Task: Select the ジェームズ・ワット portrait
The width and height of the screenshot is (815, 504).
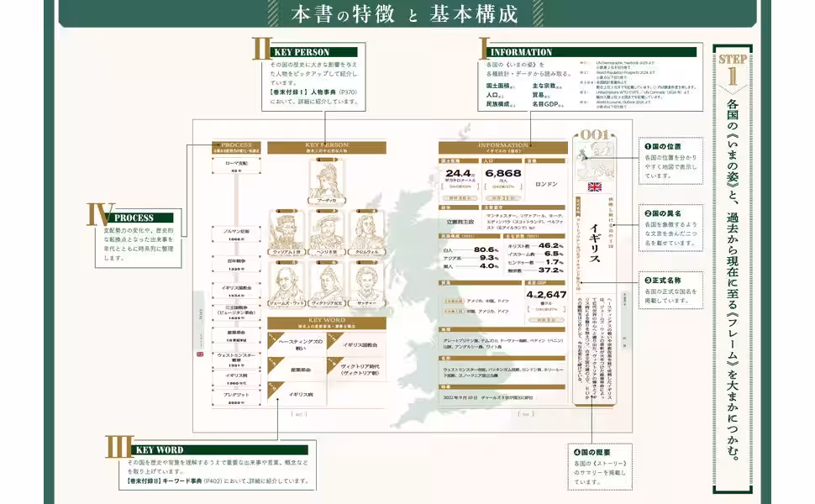Action: tap(287, 283)
